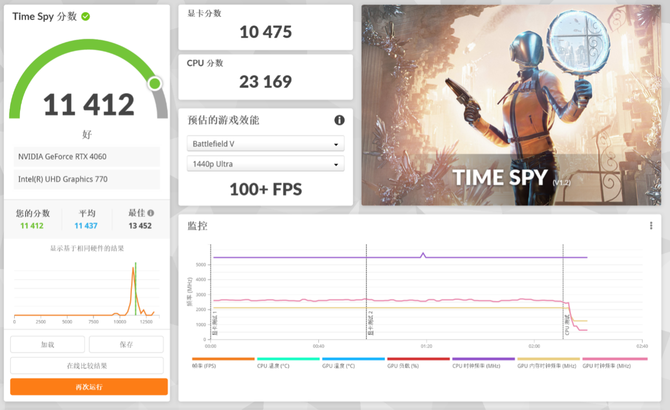Click the main score 11 412
The image size is (670, 410).
coord(89,105)
